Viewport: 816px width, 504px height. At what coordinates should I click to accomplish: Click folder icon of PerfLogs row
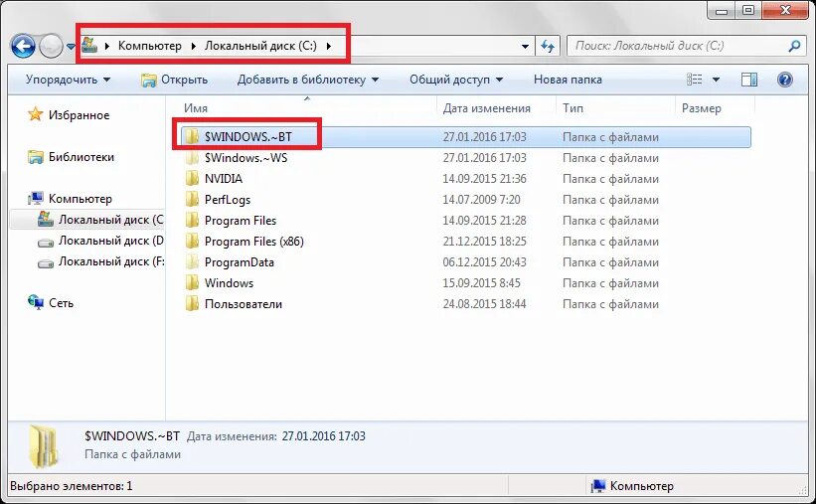coord(192,200)
